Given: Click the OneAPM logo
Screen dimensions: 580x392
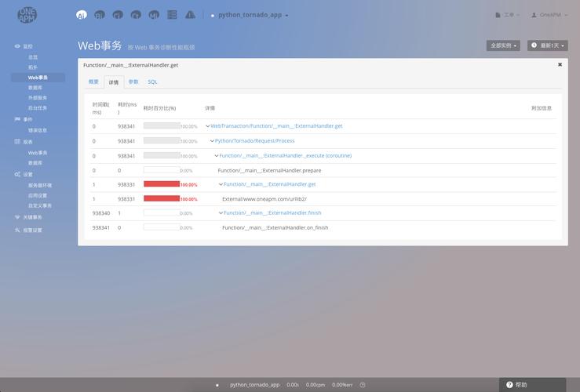Looking at the screenshot, I should 27,15.
